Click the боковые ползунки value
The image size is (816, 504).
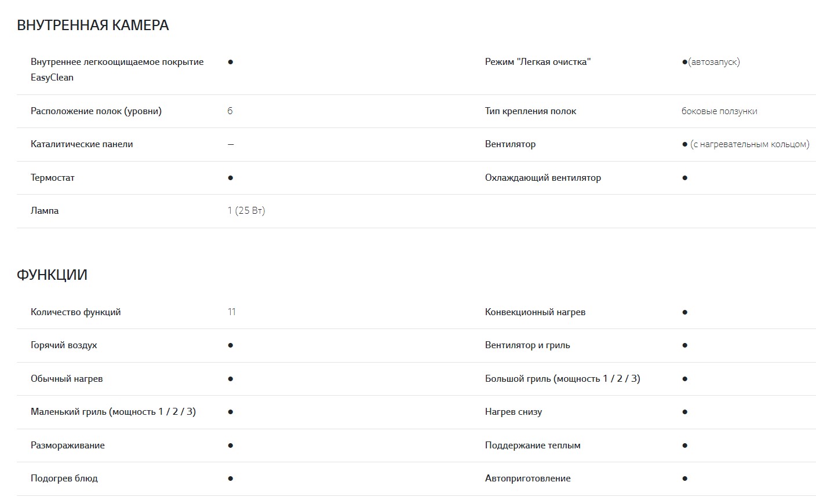(719, 111)
